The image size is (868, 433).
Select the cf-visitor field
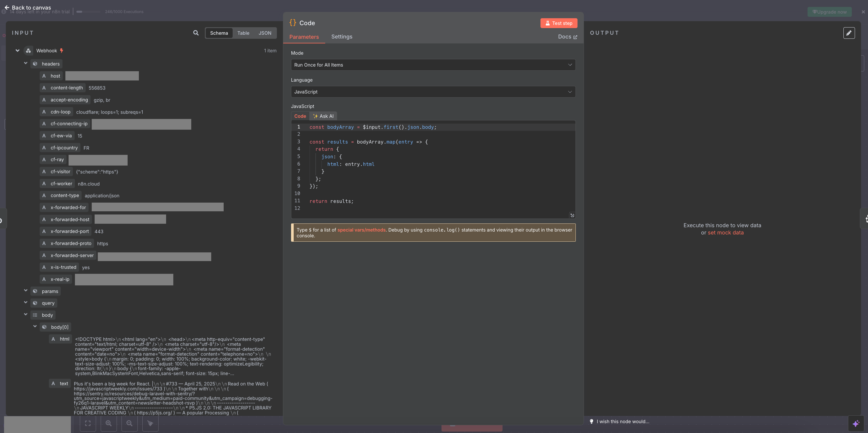pos(56,172)
